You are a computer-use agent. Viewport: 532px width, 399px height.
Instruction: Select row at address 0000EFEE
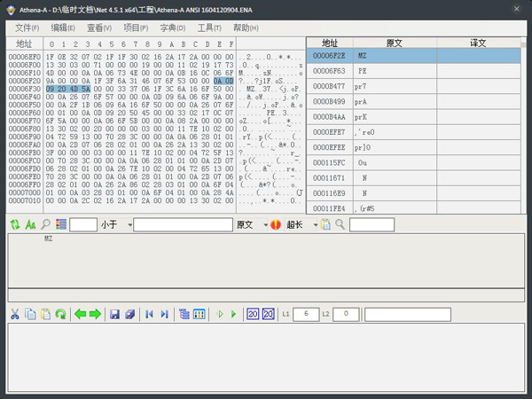[413, 147]
